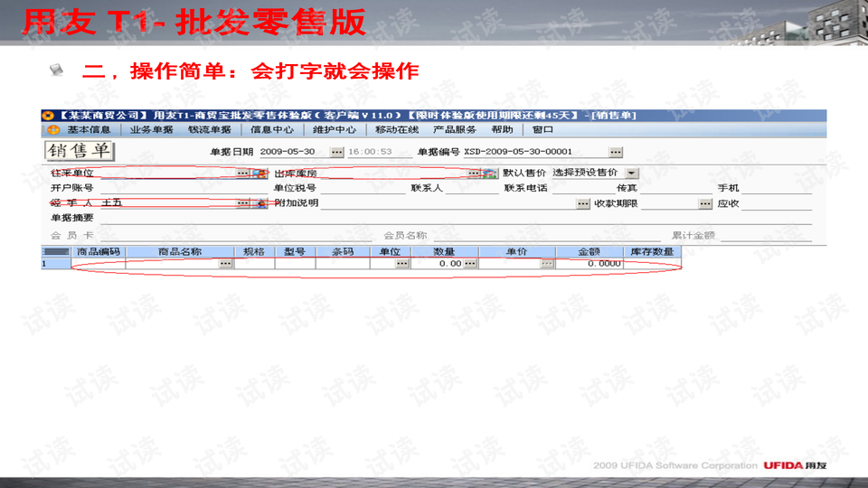Expand the 默认售价 preset price dropdown
The image size is (868, 488).
pos(632,174)
